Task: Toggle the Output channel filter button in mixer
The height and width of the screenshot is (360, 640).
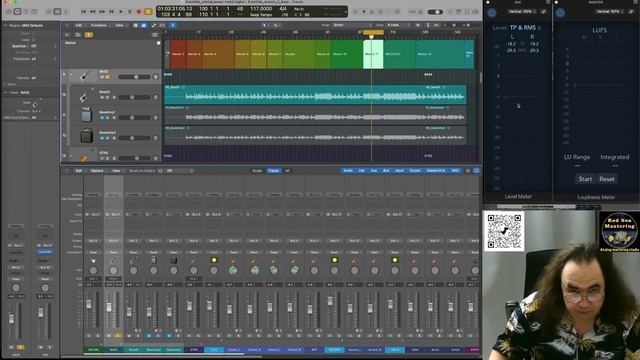Action: coord(415,171)
